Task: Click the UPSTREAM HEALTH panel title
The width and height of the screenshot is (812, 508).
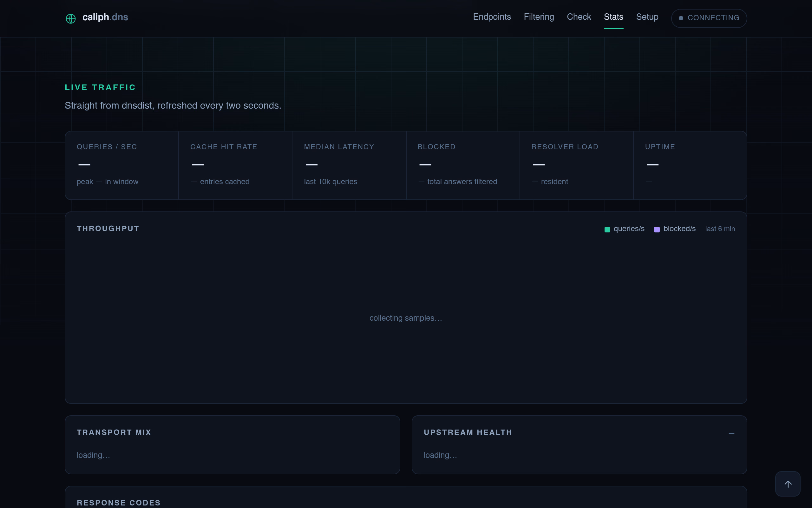Action: [x=468, y=432]
